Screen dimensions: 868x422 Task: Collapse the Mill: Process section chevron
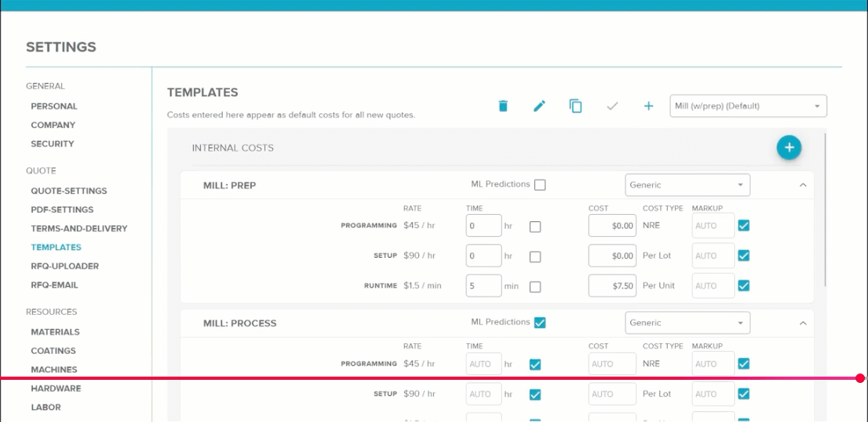coord(802,323)
